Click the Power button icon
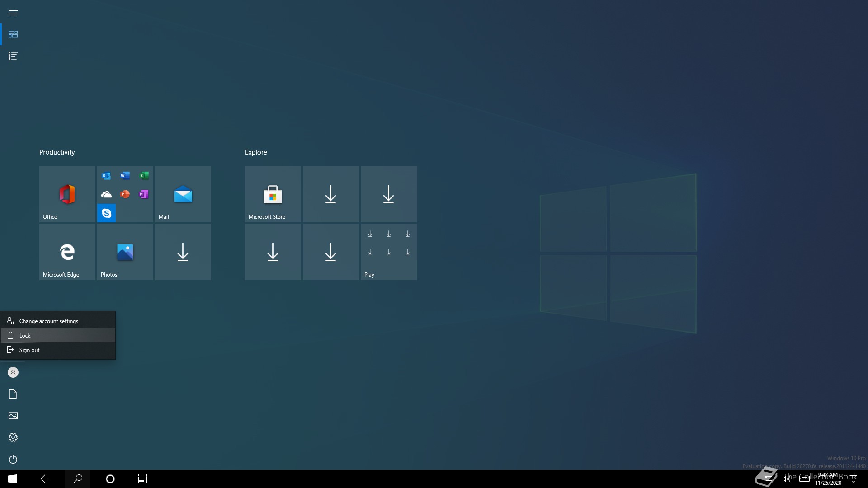 pyautogui.click(x=13, y=459)
